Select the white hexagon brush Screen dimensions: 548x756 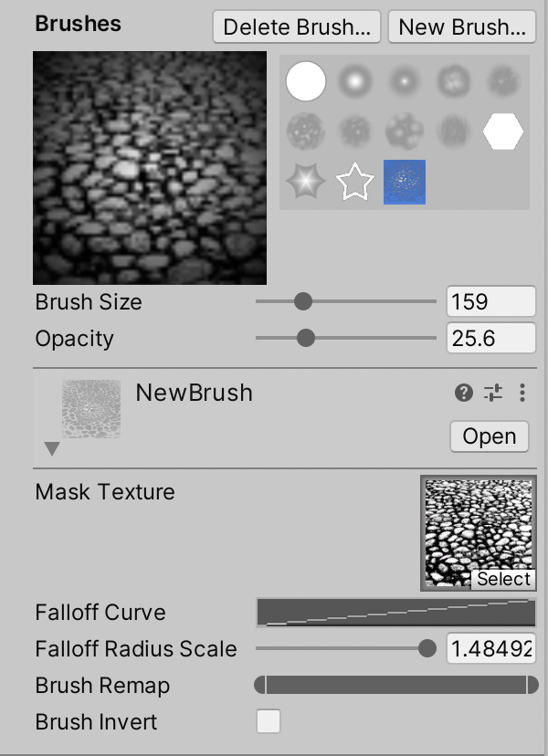point(502,131)
